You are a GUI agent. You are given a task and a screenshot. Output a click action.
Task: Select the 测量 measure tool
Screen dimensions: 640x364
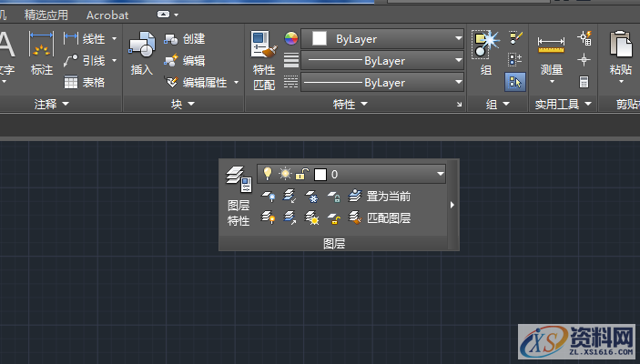551,53
